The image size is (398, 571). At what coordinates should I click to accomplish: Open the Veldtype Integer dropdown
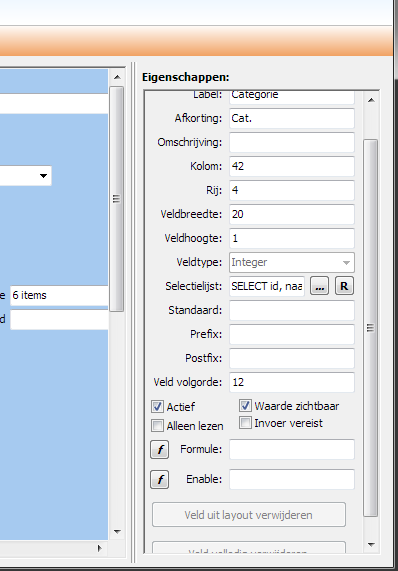pyautogui.click(x=292, y=262)
